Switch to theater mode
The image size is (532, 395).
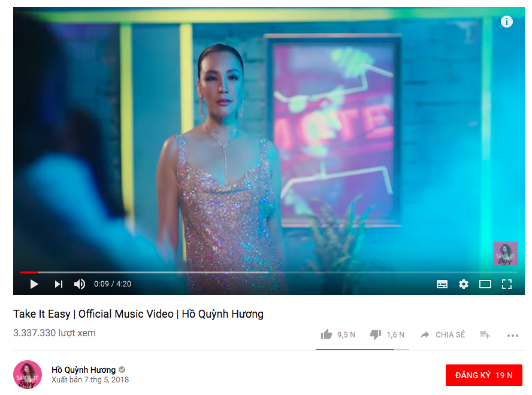tap(485, 284)
